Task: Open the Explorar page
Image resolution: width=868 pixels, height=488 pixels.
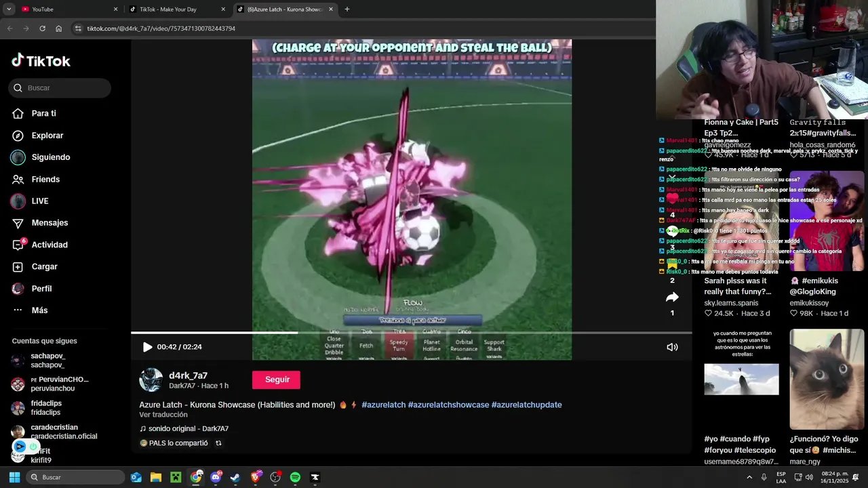Action: pyautogui.click(x=47, y=136)
